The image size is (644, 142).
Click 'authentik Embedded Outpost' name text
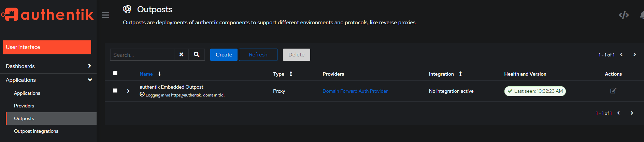tap(171, 87)
